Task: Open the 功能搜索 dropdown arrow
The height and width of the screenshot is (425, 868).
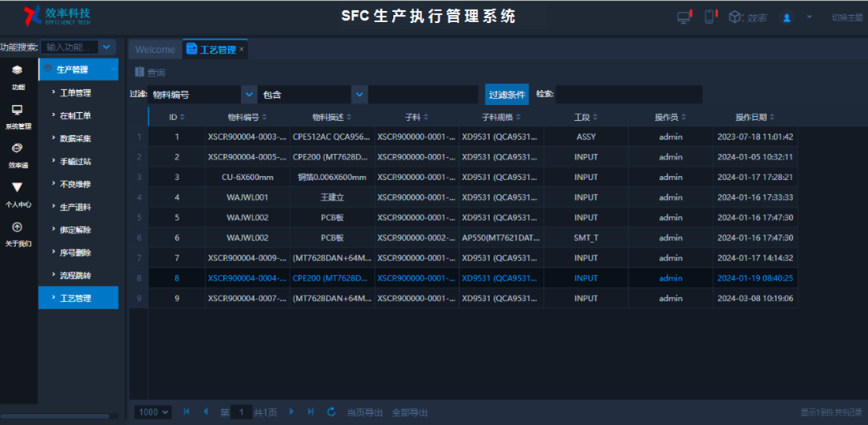Action: click(107, 47)
